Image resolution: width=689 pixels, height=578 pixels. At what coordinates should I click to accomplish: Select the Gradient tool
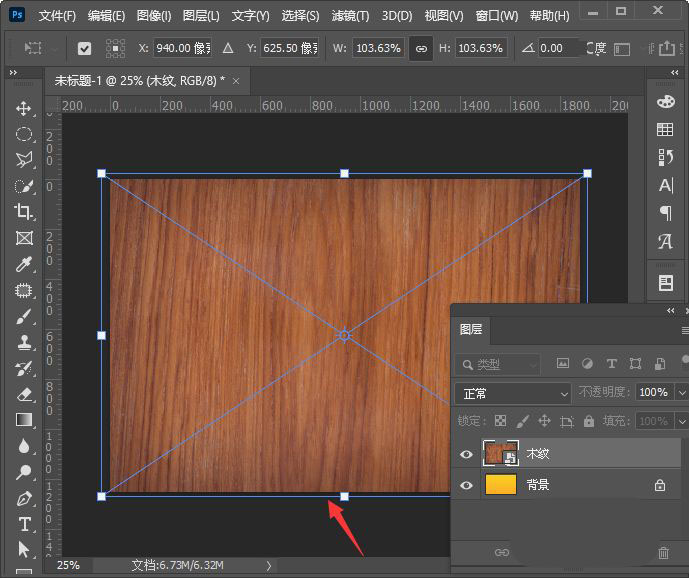[24, 420]
